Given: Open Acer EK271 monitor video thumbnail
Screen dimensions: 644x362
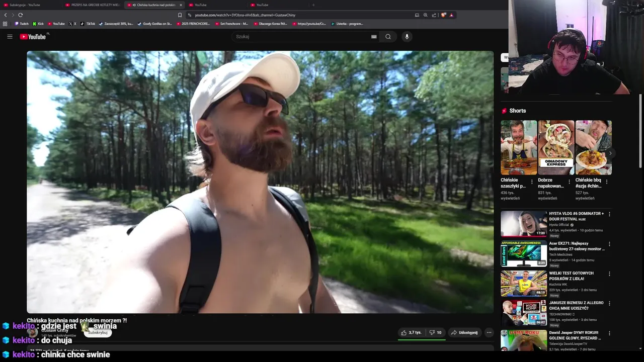Looking at the screenshot, I should tap(524, 253).
